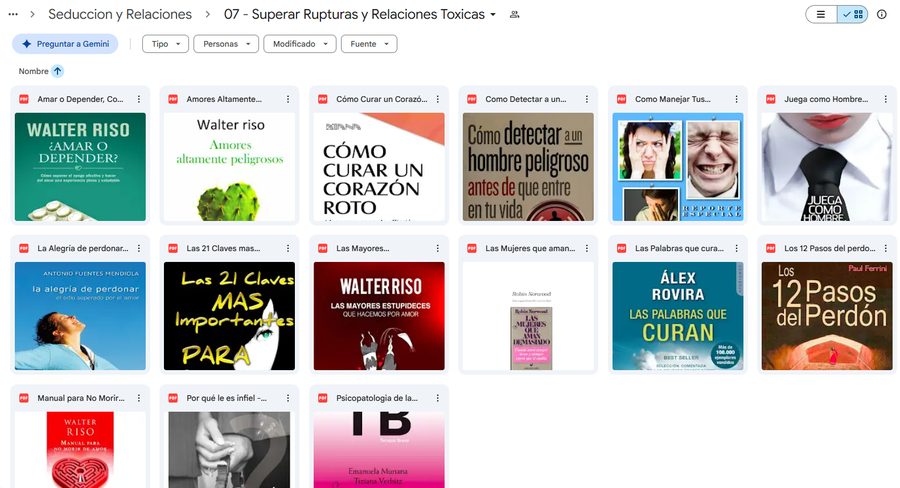Open the Fuente filter dropdown
900x488 pixels.
click(369, 44)
